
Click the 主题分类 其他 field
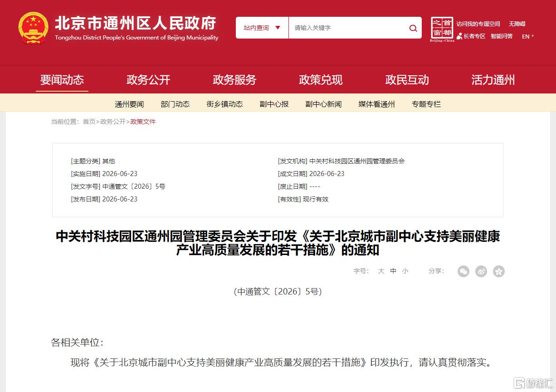(x=93, y=161)
